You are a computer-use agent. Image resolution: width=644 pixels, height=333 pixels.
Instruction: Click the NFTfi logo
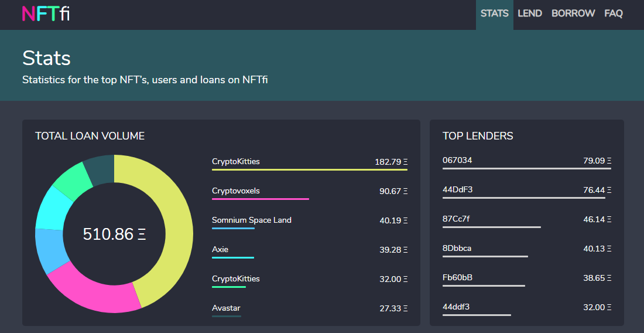46,13
